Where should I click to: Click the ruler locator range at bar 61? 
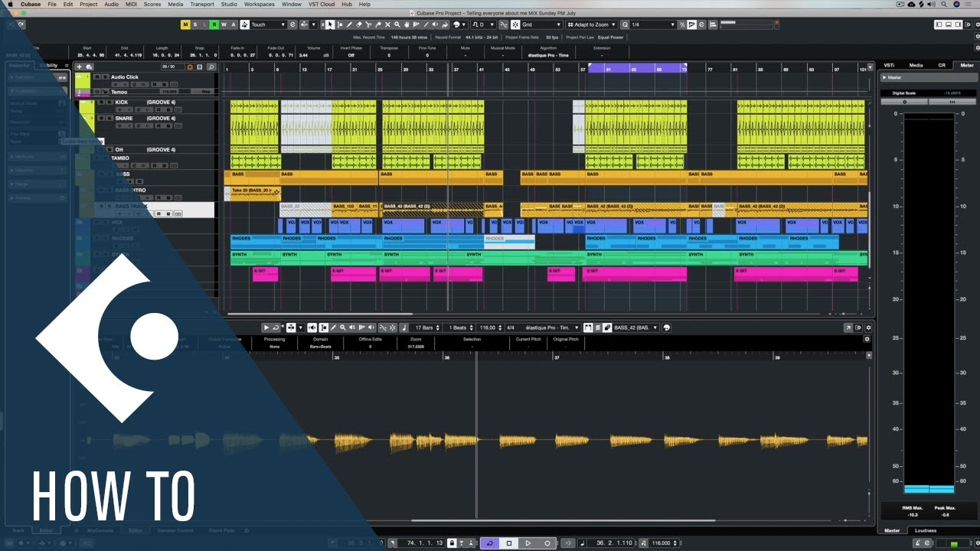tap(637, 68)
